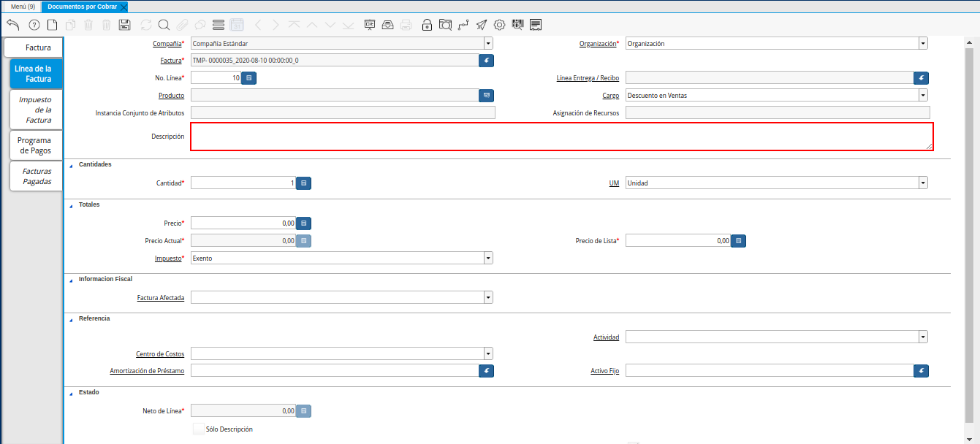Open the active workflows node icon
Image resolution: width=980 pixels, height=444 pixels.
463,25
